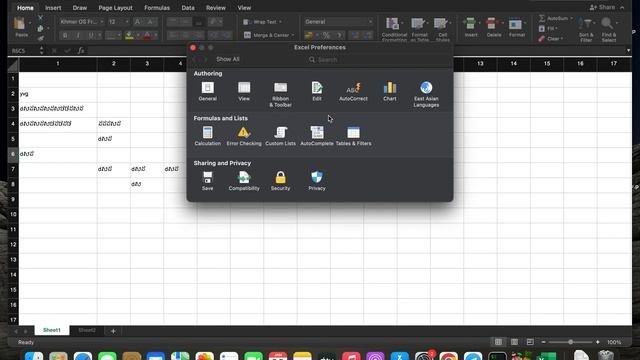Screen dimensions: 640x360
Task: Open General preferences
Action: click(x=207, y=91)
